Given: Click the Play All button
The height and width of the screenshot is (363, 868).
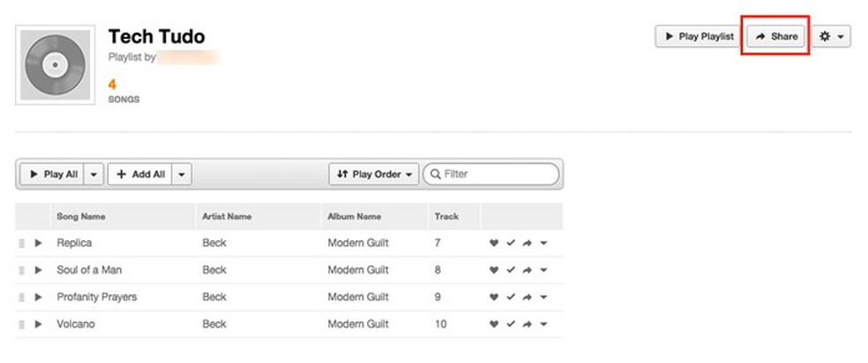Looking at the screenshot, I should point(53,175).
